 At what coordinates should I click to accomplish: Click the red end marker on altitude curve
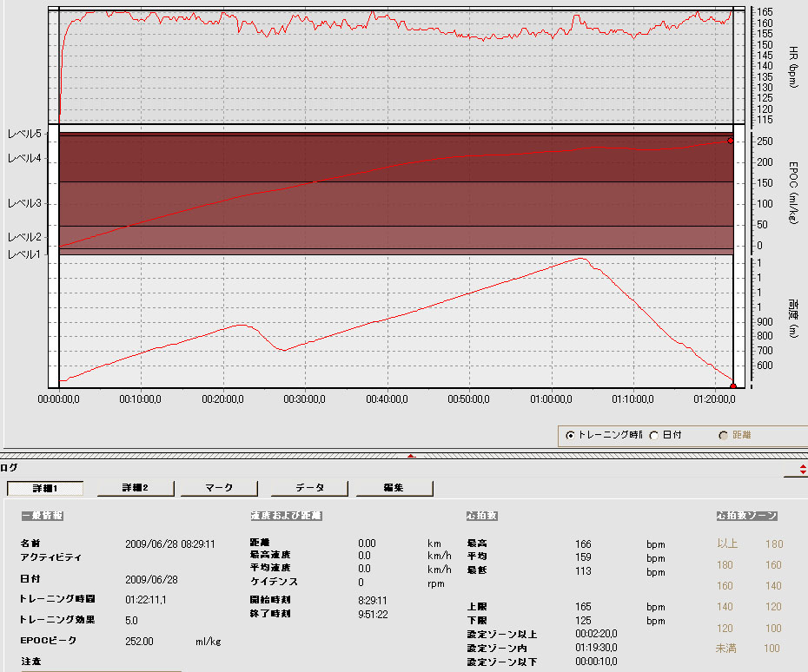732,386
